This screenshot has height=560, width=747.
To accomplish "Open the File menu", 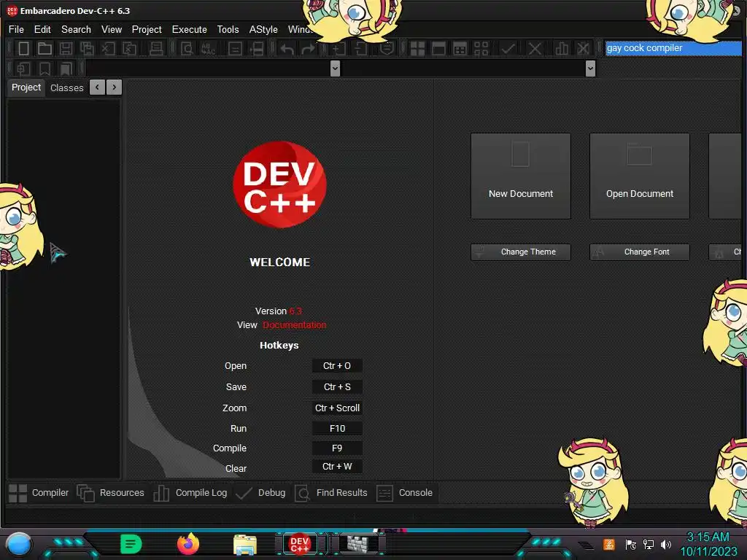I will tap(16, 29).
